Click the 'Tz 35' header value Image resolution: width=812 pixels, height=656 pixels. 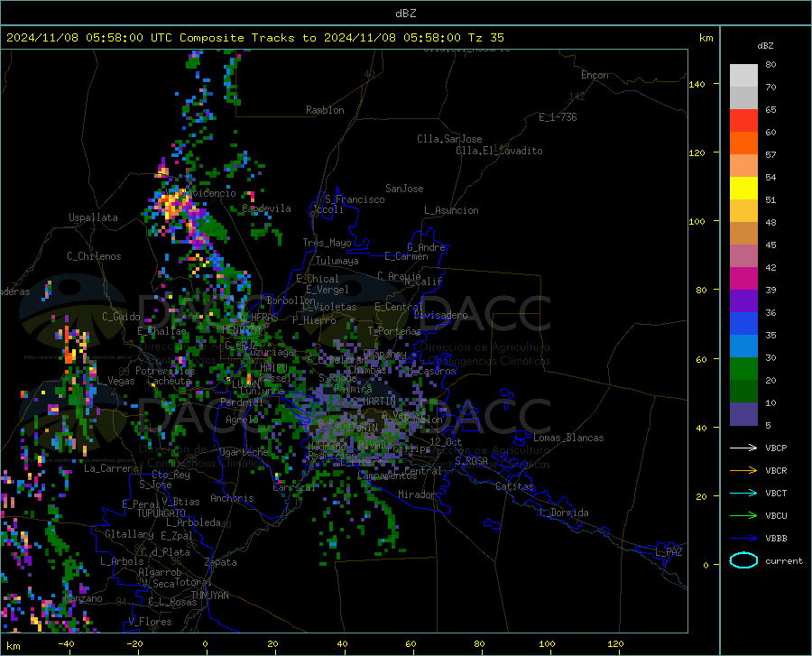(x=485, y=38)
